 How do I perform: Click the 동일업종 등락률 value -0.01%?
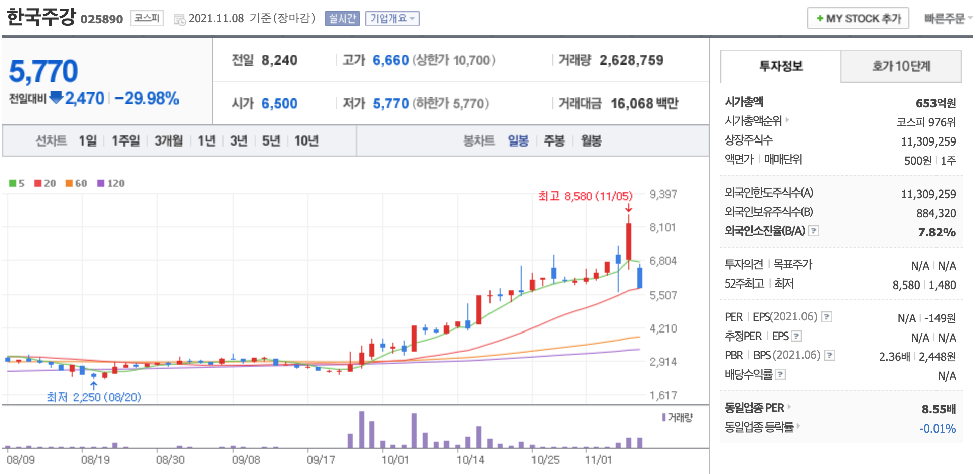(938, 429)
